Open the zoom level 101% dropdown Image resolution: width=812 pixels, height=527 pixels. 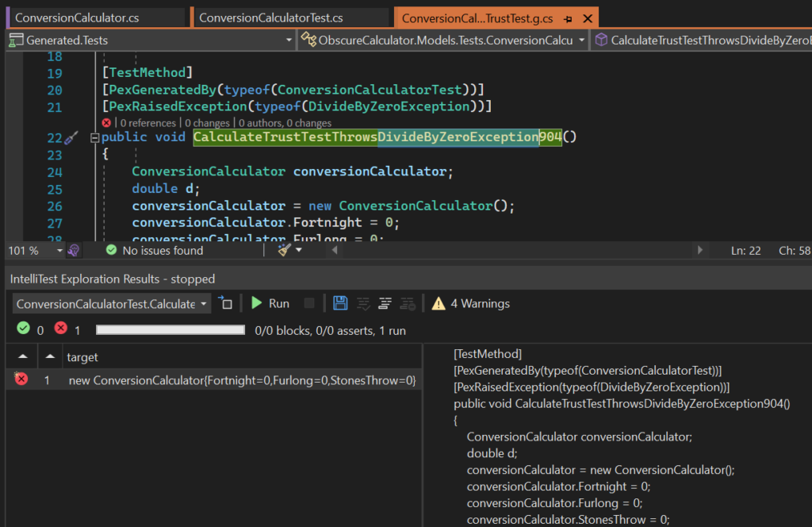pyautogui.click(x=35, y=250)
